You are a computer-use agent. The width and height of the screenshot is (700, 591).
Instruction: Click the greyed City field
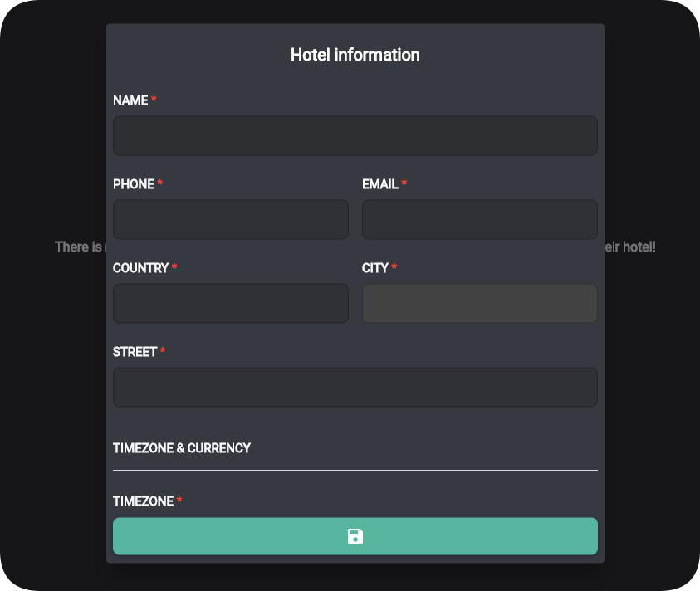tap(480, 304)
